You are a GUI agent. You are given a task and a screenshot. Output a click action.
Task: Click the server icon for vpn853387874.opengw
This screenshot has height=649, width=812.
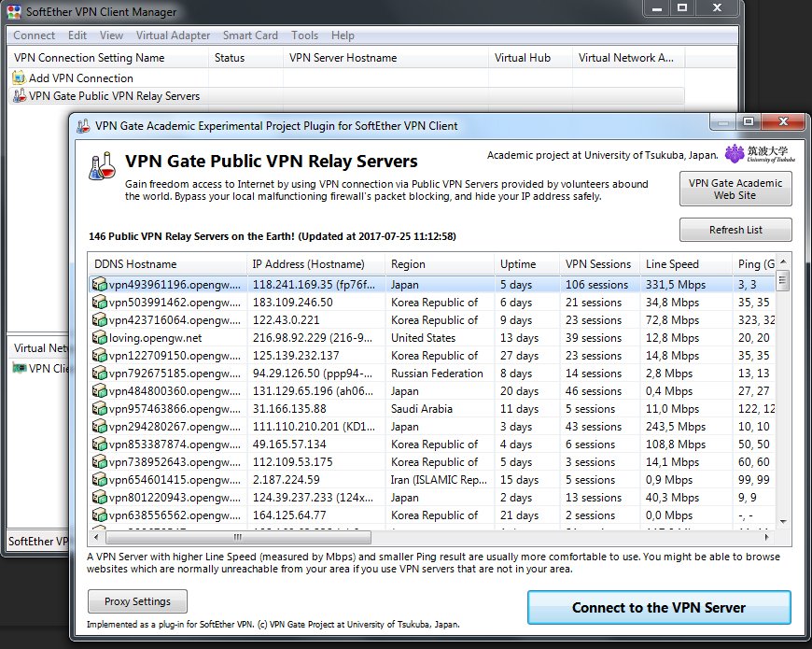[x=99, y=444]
